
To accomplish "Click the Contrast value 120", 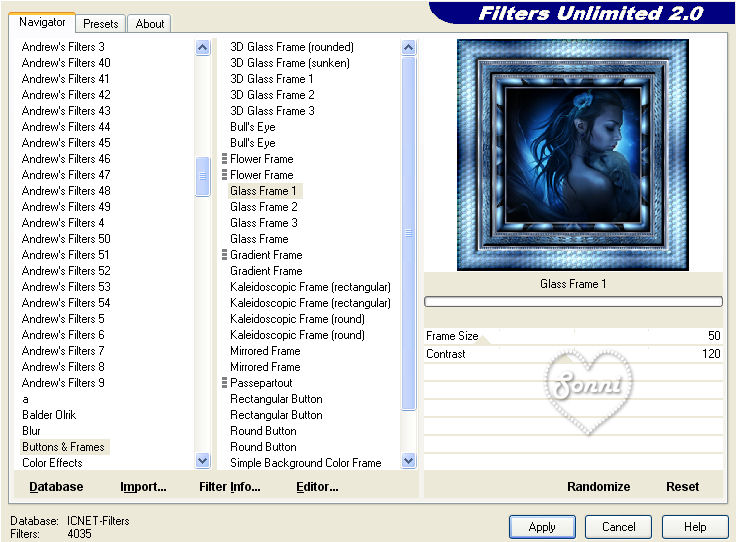I will (x=711, y=354).
